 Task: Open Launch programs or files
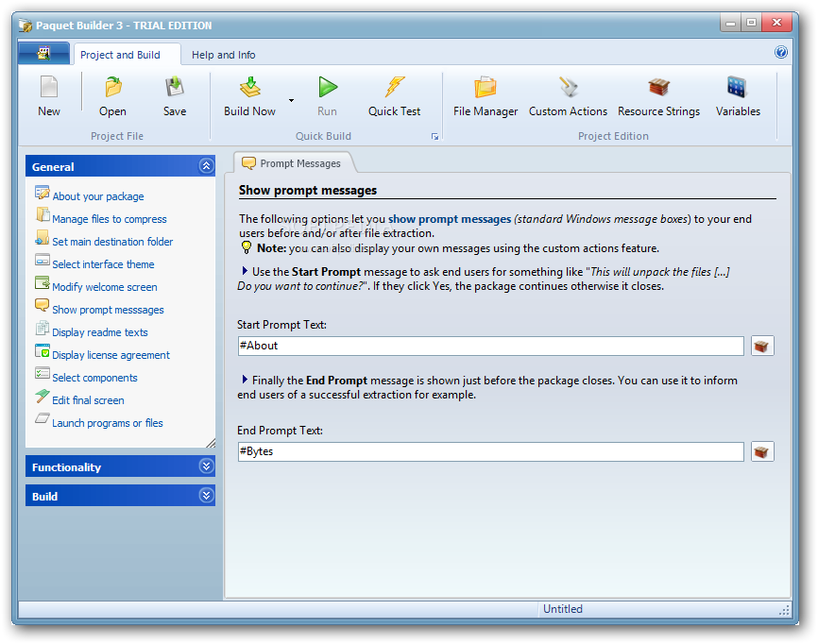point(108,423)
